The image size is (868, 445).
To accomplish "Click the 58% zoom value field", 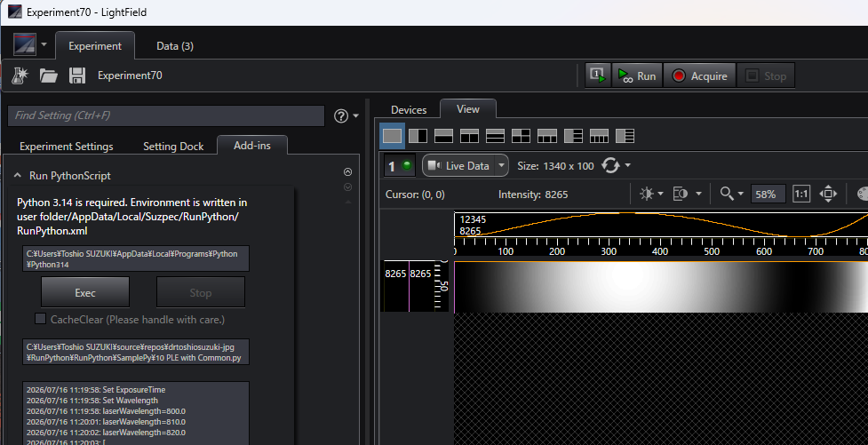I will 767,195.
